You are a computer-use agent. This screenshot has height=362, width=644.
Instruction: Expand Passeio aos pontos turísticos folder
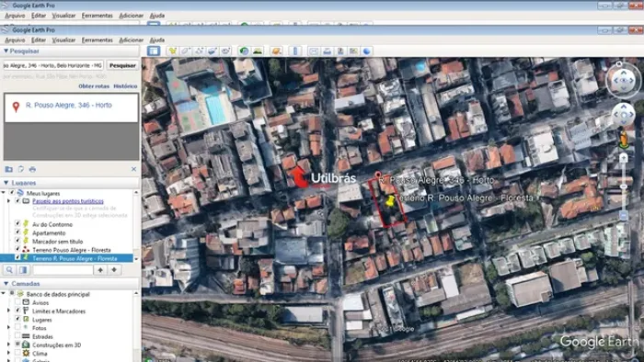(x=8, y=201)
